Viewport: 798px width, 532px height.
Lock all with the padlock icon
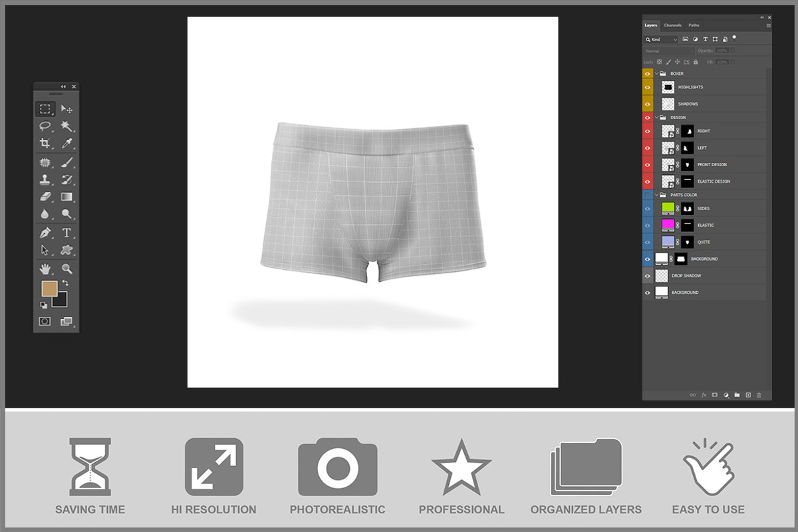point(696,62)
